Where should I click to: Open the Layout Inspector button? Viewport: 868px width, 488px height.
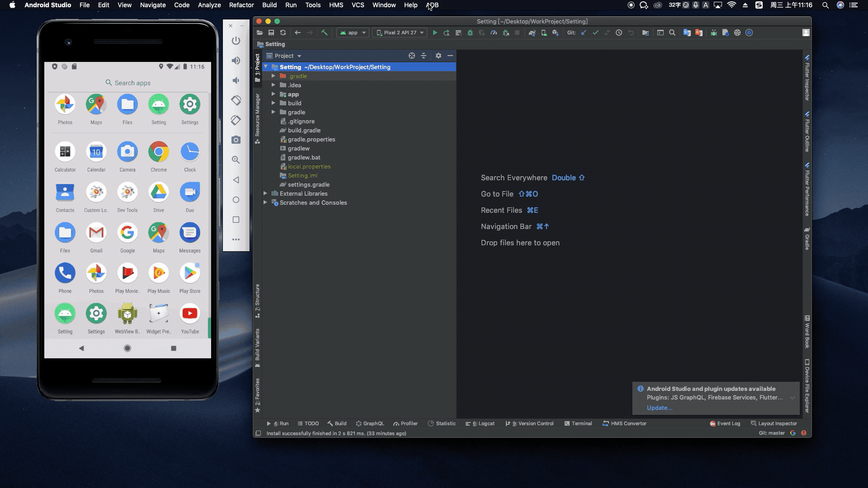[774, 423]
